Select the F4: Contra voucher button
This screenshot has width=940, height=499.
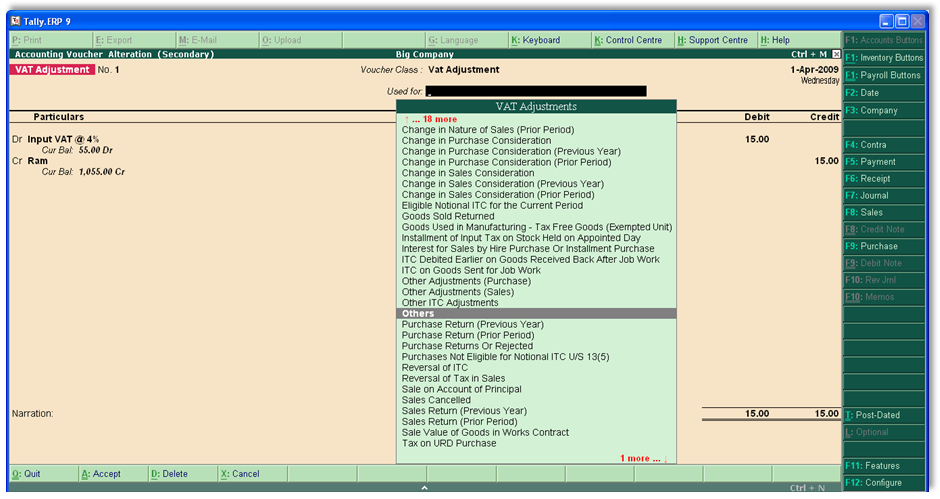(884, 145)
